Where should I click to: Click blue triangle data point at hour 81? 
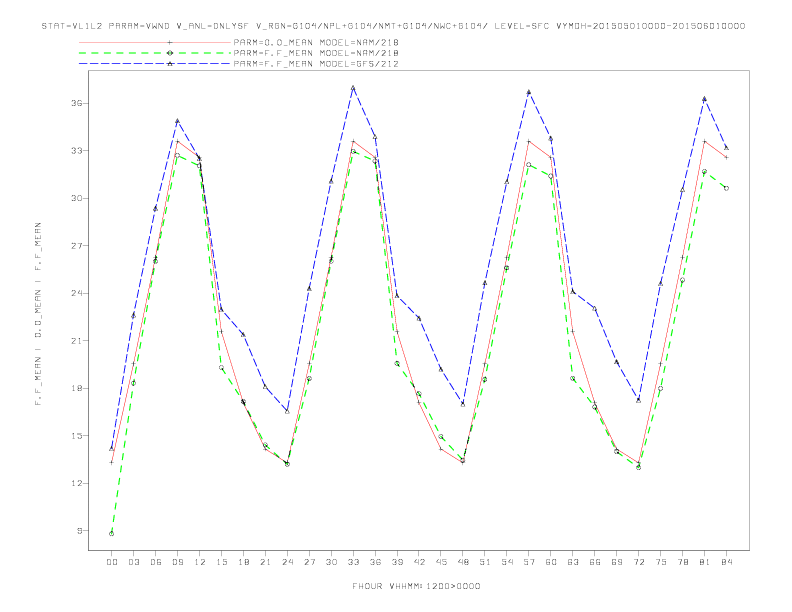[705, 99]
